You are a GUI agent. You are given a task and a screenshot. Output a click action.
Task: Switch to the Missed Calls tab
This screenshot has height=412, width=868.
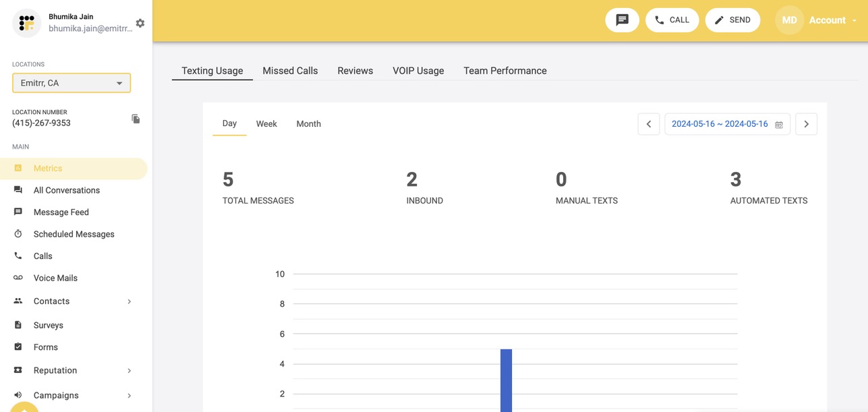pos(290,71)
